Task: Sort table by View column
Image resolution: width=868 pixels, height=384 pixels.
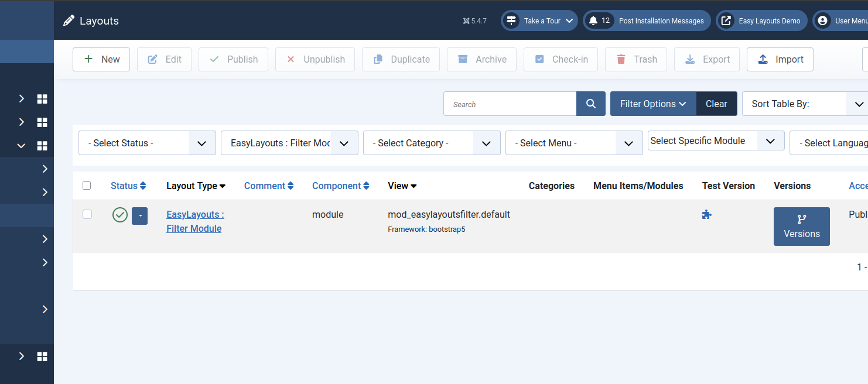Action: pos(402,186)
